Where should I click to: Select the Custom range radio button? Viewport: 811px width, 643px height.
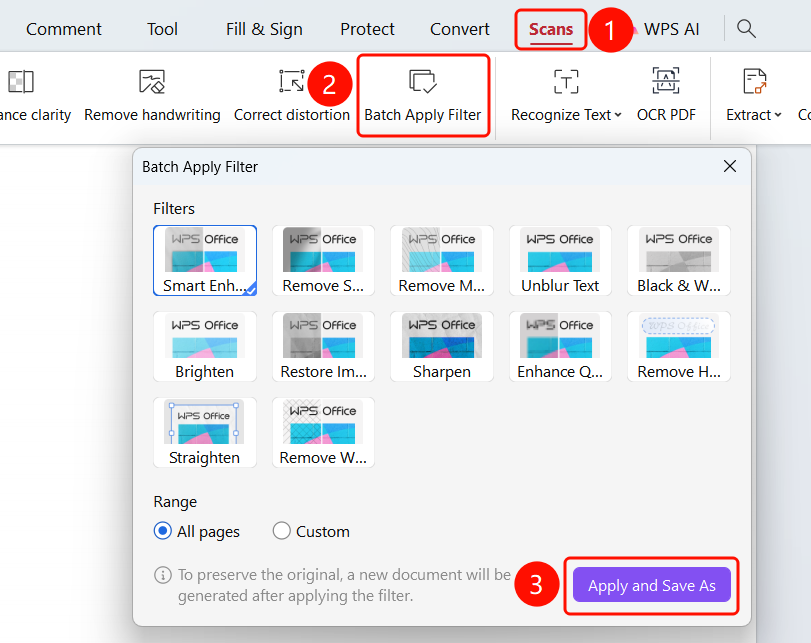pyautogui.click(x=281, y=531)
